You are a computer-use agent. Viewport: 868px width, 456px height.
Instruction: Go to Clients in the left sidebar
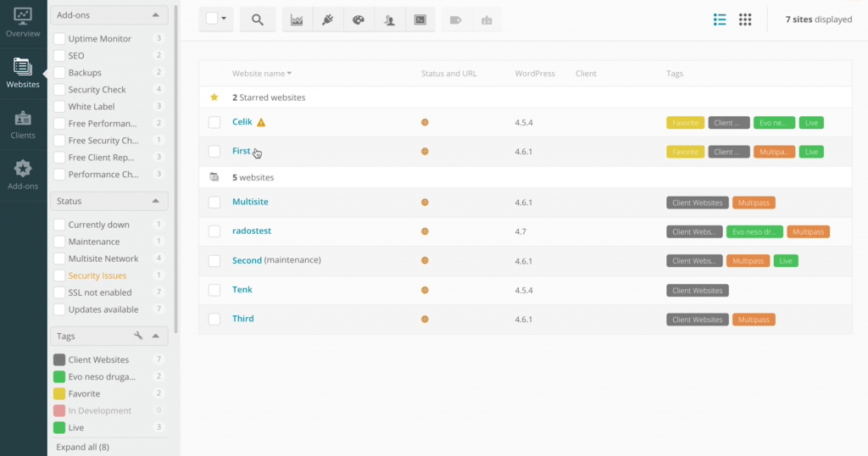(23, 124)
